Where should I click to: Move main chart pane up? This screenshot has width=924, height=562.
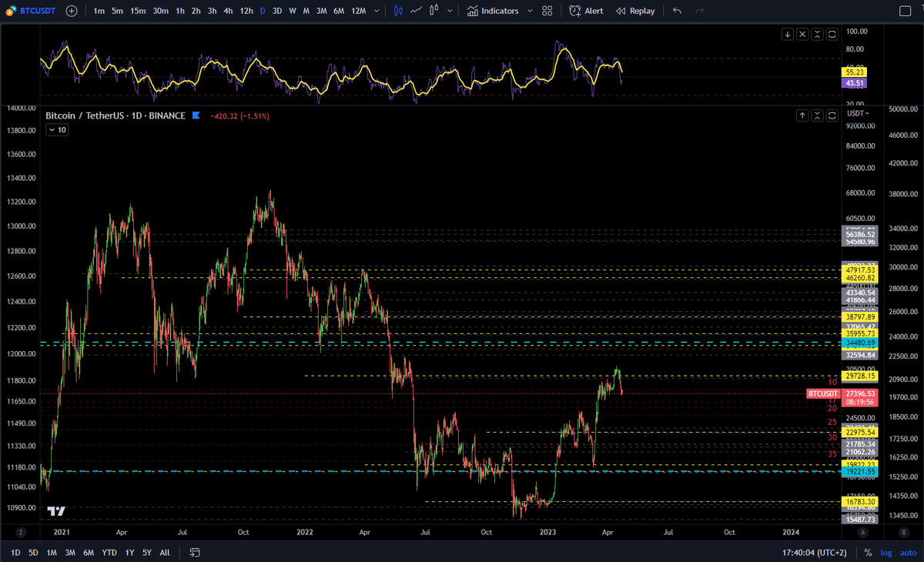pyautogui.click(x=802, y=115)
